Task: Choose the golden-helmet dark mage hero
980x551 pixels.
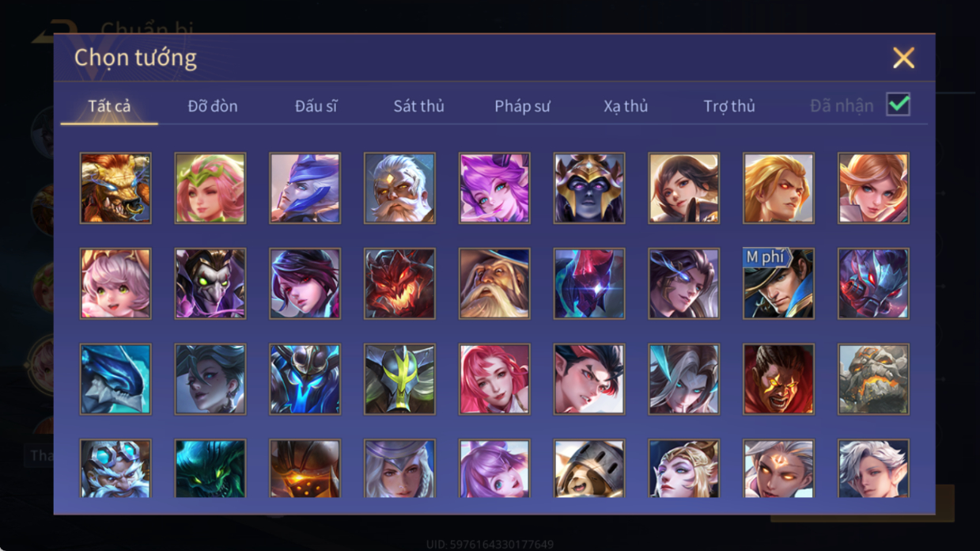Action: [x=589, y=188]
